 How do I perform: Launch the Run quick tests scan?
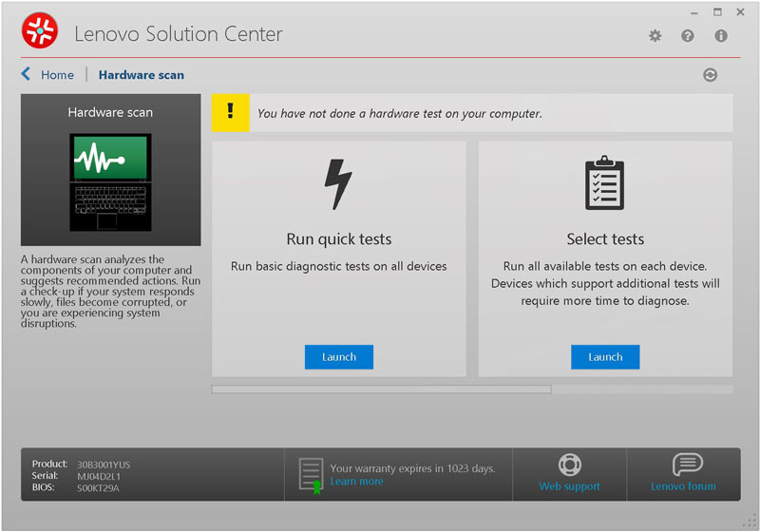pos(339,357)
